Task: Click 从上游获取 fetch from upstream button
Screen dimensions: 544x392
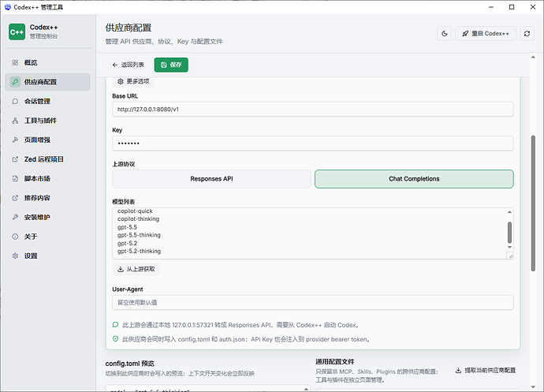Action: tap(136, 269)
